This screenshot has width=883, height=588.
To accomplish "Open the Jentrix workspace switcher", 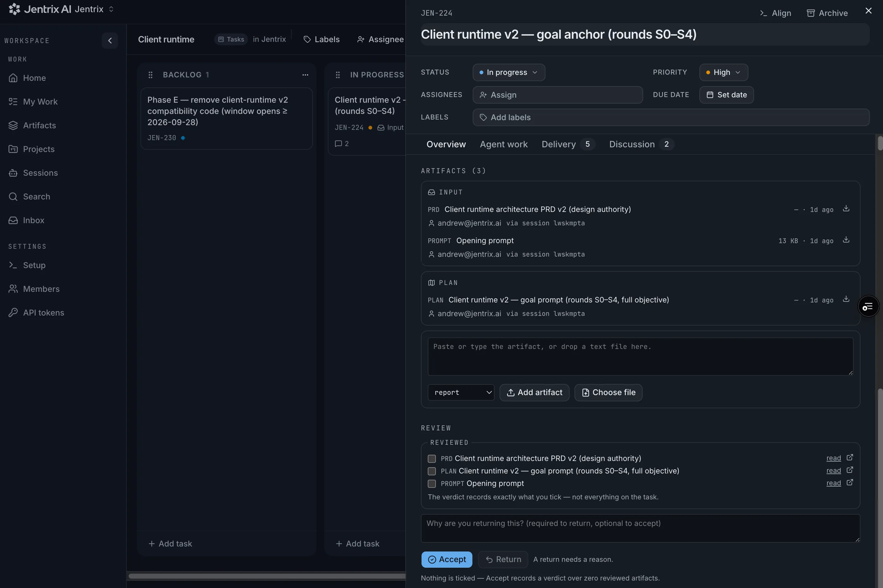I will pyautogui.click(x=94, y=9).
